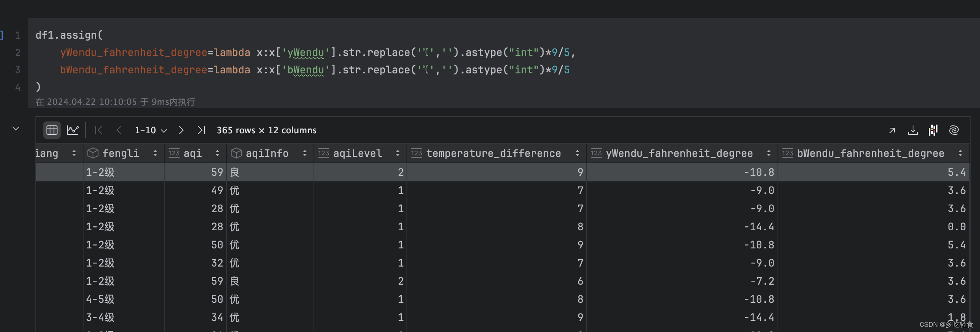Open the 1-10 page size dropdown
Screen dimensions: 980x332
pos(151,130)
